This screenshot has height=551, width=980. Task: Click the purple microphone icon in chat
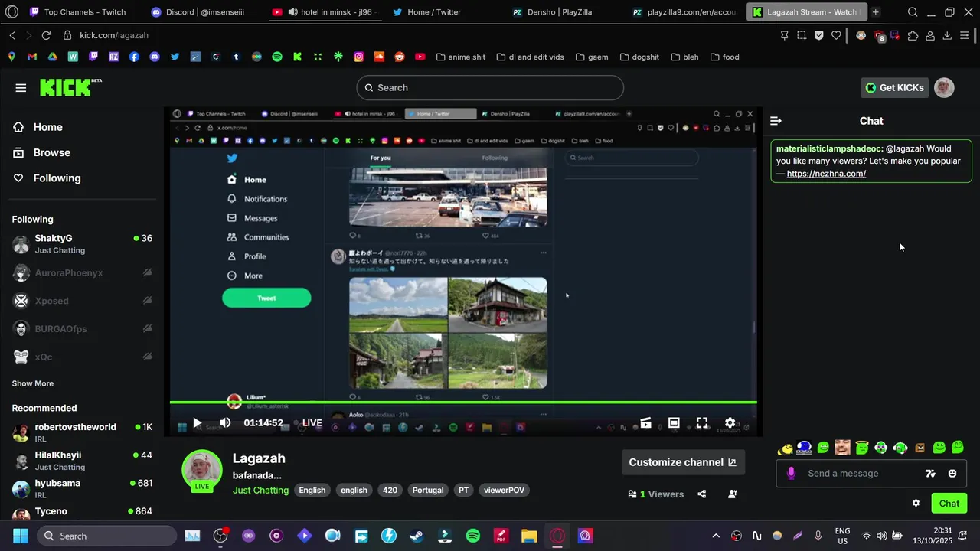pyautogui.click(x=791, y=474)
